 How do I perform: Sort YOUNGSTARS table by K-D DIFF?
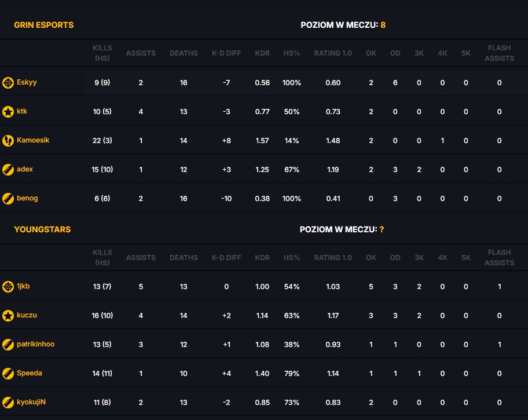(x=226, y=258)
